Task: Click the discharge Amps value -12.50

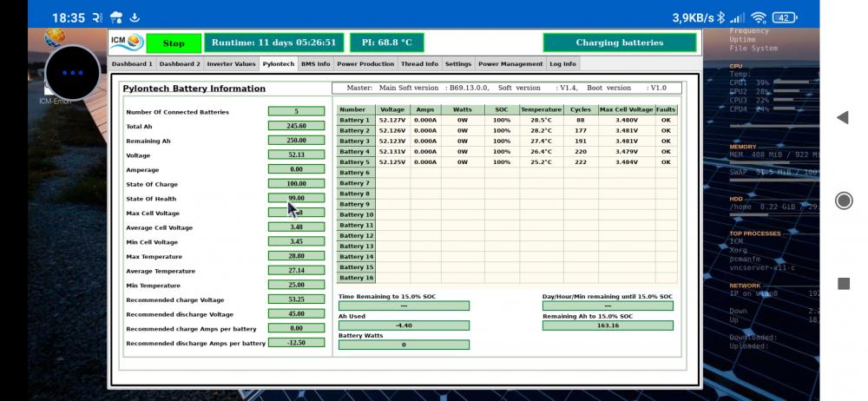Action: [x=296, y=343]
